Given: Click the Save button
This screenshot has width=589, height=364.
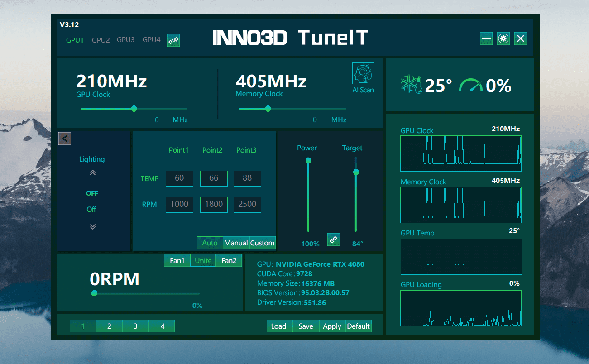Looking at the screenshot, I should (x=306, y=326).
